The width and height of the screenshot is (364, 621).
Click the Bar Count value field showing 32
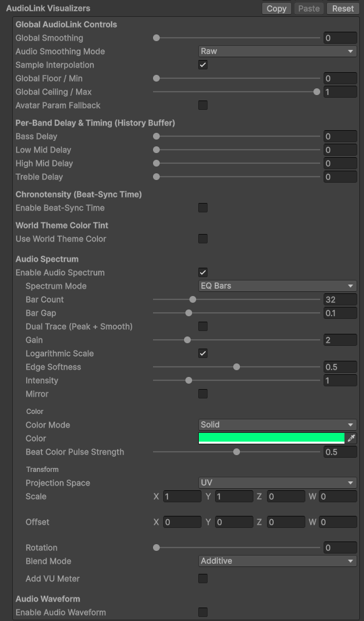pos(340,299)
